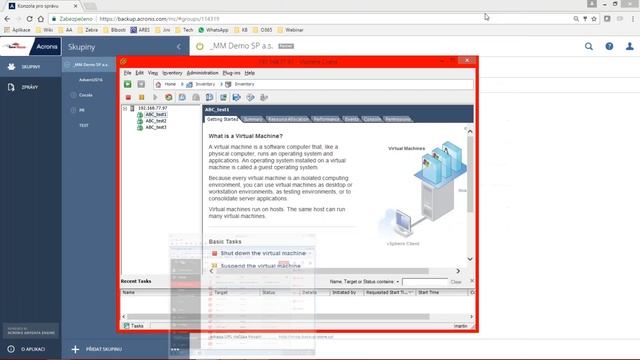Image resolution: width=640 pixels, height=360 pixels.
Task: Click the Getting Started right scroll arrow
Action: [x=458, y=271]
